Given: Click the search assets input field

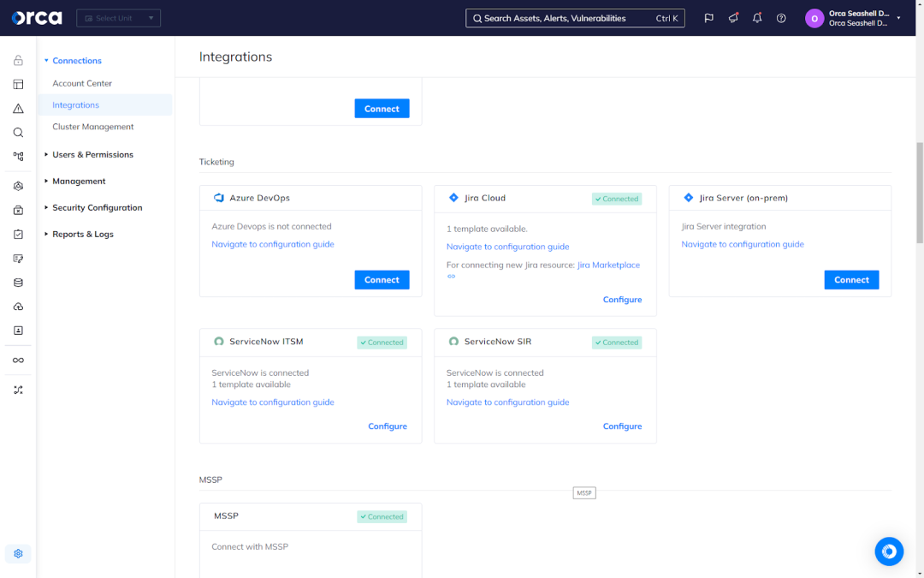Looking at the screenshot, I should [x=575, y=18].
